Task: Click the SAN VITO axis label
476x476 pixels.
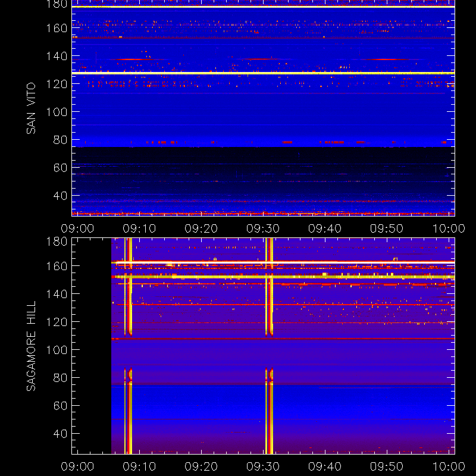Action: click(x=31, y=108)
